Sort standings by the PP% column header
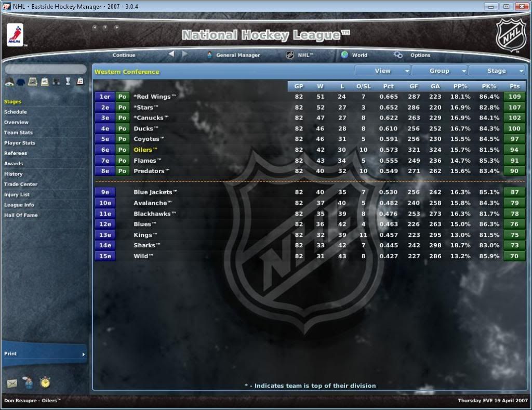 tap(460, 86)
